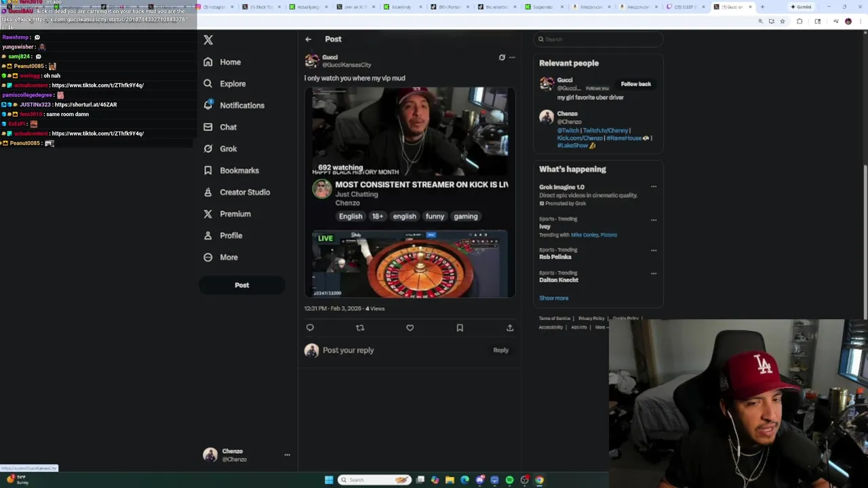Screen dimensions: 868x488
Task: Open the shorturl.at/46ZAR chat link
Action: pyautogui.click(x=85, y=105)
